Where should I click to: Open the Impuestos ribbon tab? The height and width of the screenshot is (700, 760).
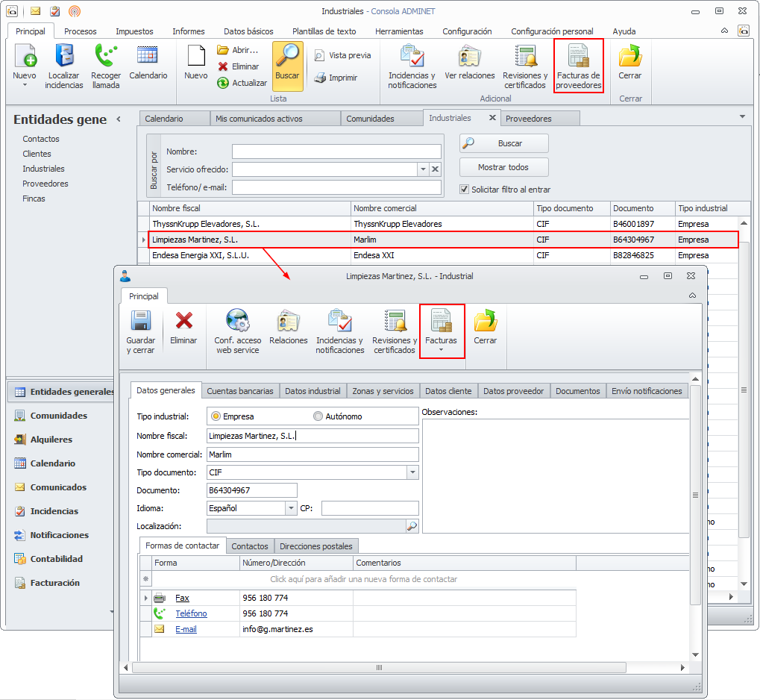tap(134, 31)
